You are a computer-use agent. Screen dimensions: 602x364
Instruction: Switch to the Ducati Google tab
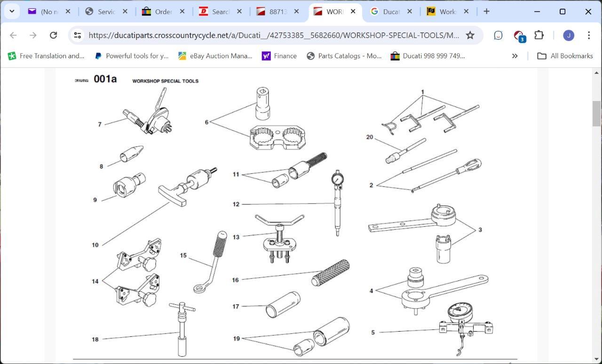pyautogui.click(x=391, y=12)
